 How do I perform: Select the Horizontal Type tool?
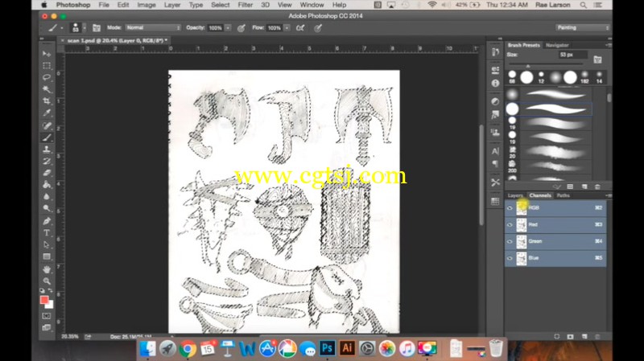pos(47,233)
